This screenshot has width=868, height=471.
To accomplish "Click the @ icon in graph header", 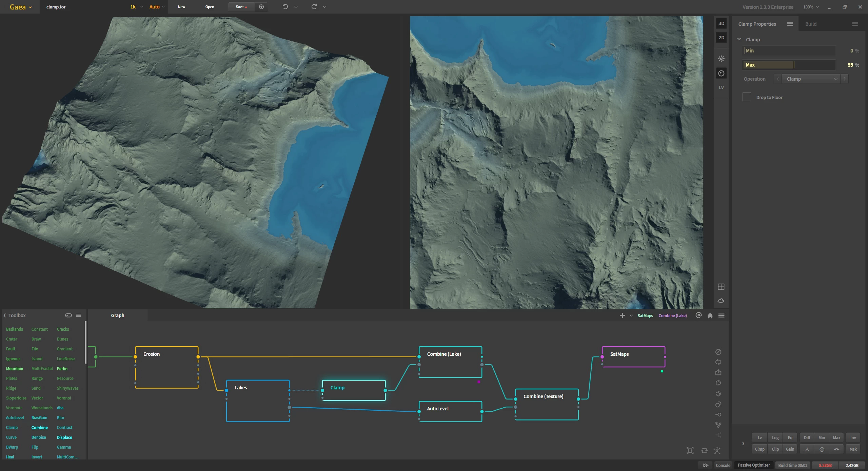I will (698, 315).
